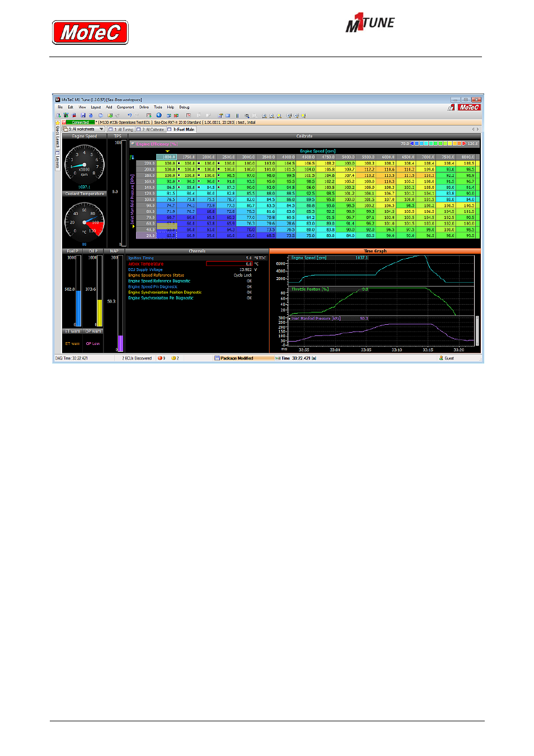Open the Online menu
Screen dimensions: 534x756
tap(144, 107)
